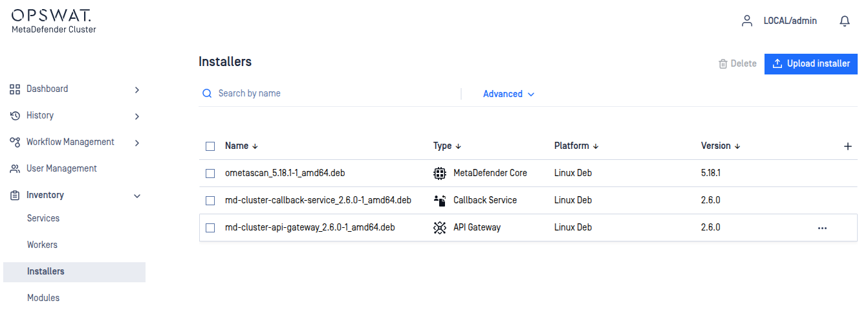Open the three-dot menu for api-gateway row
868x314 pixels.
(x=822, y=228)
